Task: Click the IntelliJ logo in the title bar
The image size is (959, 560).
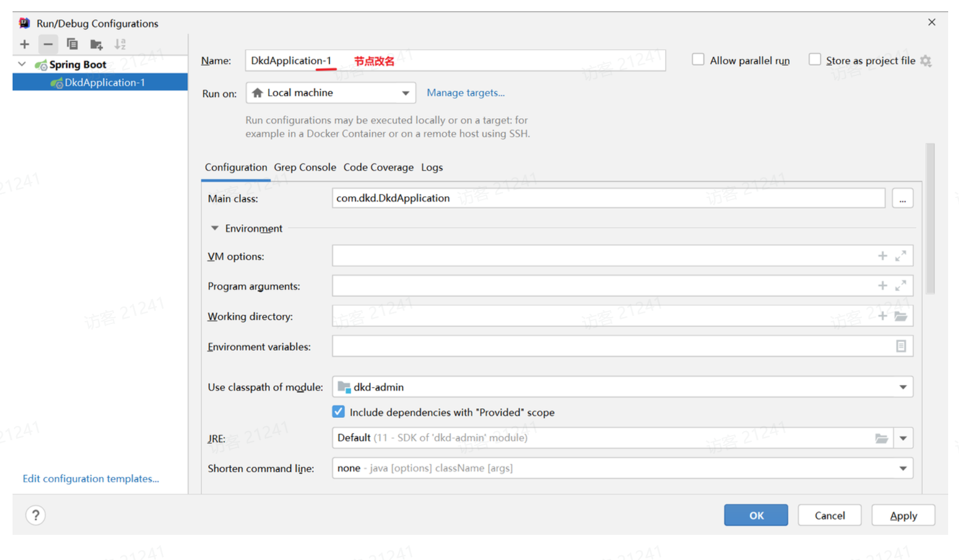Action: click(24, 23)
